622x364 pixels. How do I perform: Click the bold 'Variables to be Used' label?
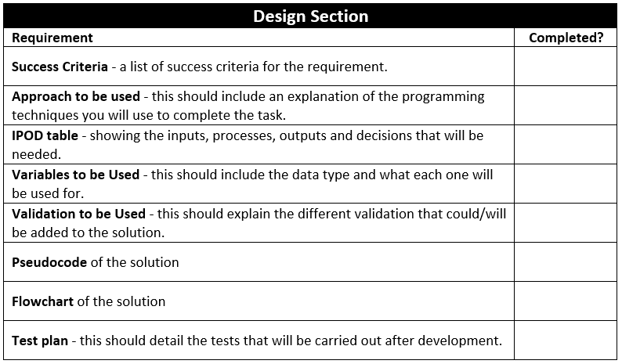pyautogui.click(x=75, y=175)
